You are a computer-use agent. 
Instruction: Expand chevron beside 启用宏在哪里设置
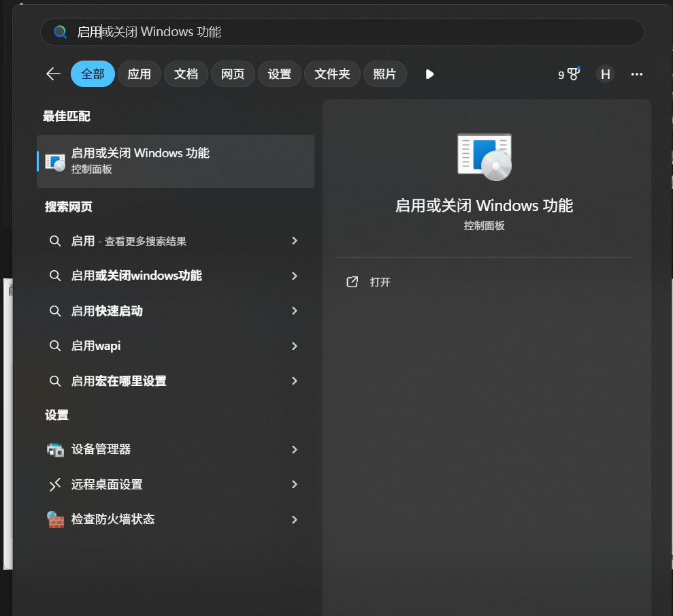295,380
